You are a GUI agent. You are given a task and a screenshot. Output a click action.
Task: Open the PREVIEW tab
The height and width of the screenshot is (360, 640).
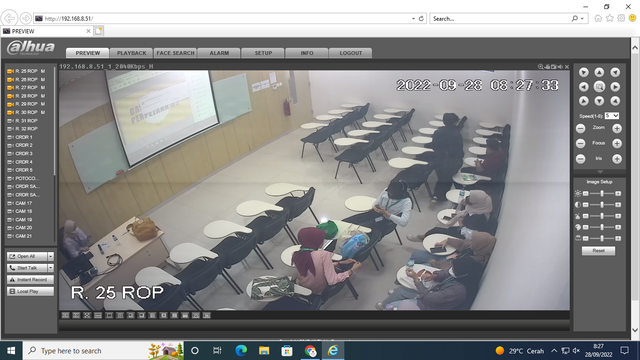pos(87,53)
